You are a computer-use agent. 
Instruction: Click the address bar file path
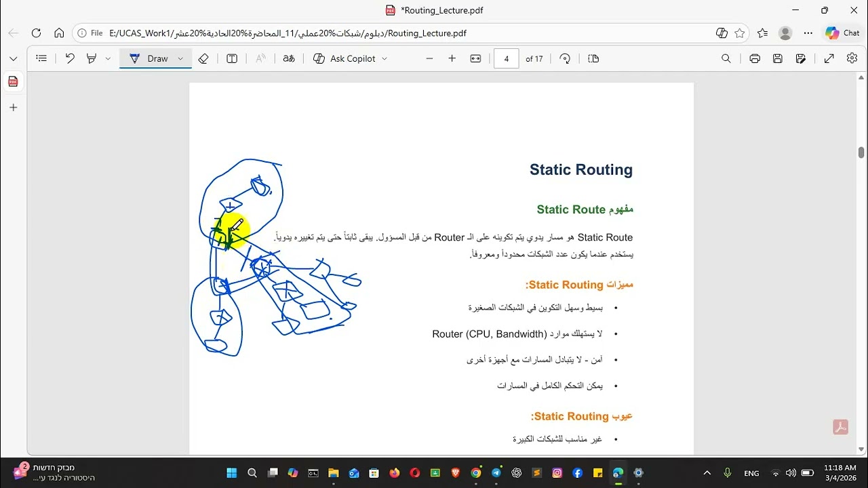[288, 33]
